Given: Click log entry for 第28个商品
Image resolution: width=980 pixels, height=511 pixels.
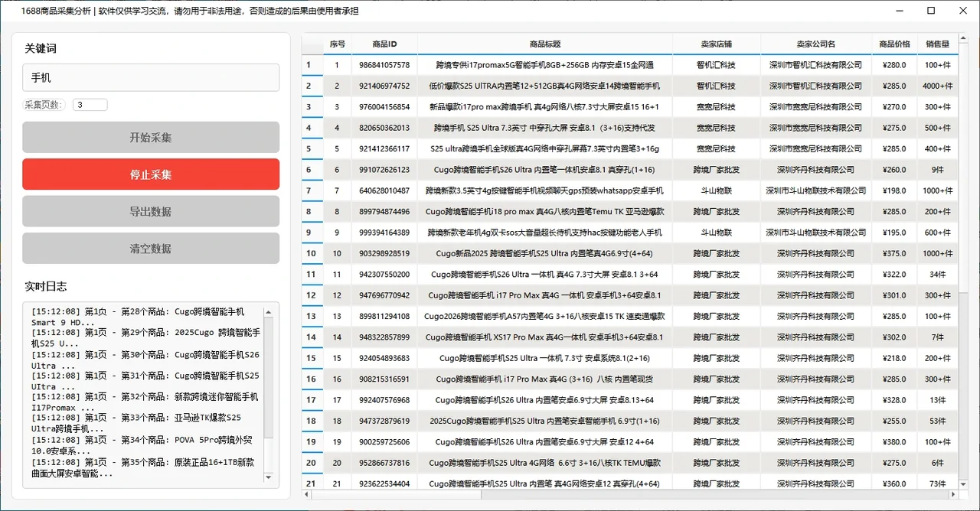Looking at the screenshot, I should pos(138,317).
